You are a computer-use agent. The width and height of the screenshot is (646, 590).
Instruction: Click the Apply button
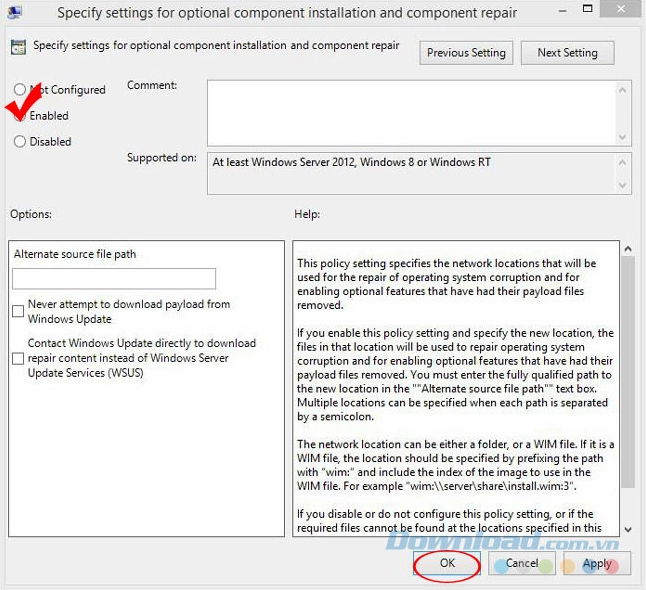(597, 563)
